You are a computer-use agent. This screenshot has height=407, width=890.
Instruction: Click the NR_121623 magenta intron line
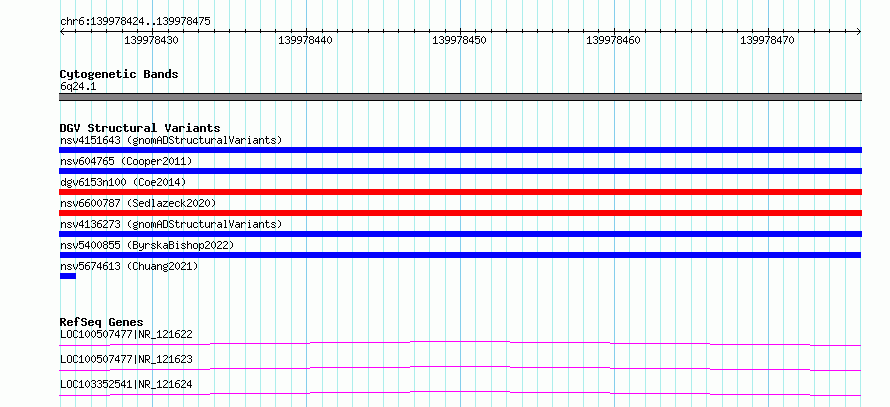460,367
